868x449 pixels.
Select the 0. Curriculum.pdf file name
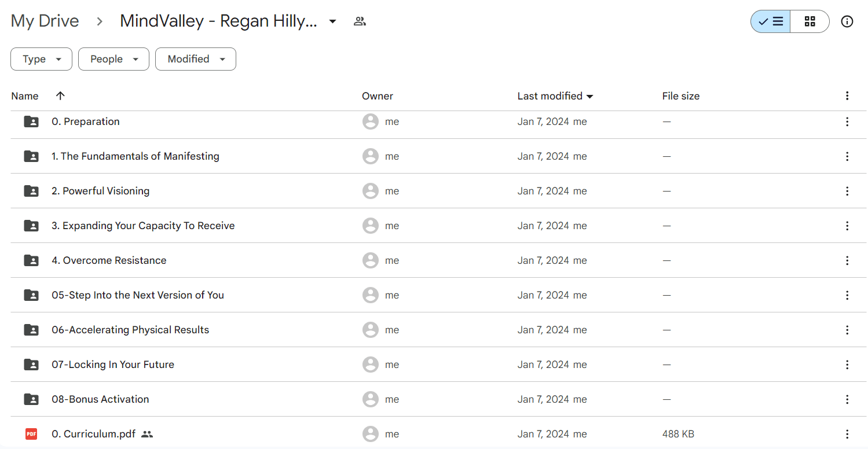coord(93,434)
